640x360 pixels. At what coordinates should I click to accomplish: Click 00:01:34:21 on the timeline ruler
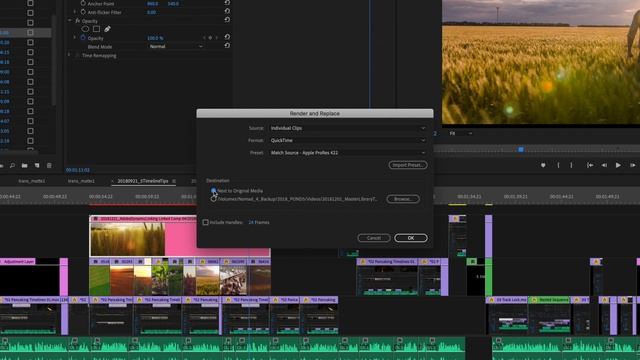click(x=469, y=197)
